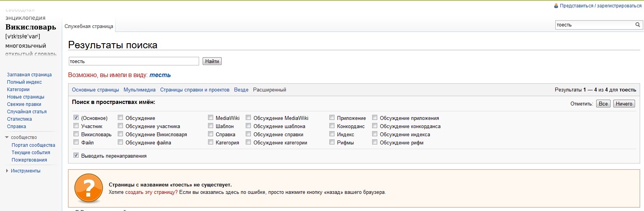This screenshot has height=211, width=644.
Task: Collapse the сообщество sidebar section
Action: [7, 137]
